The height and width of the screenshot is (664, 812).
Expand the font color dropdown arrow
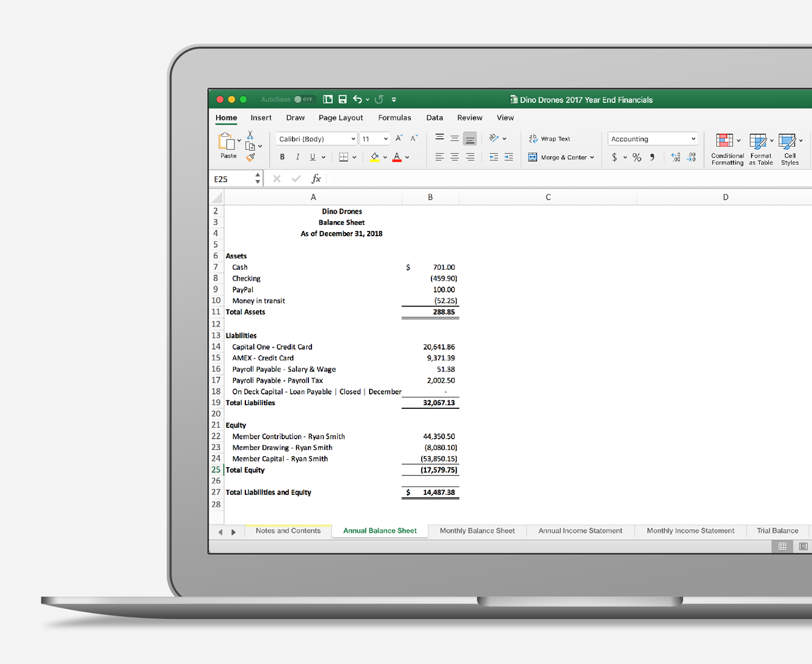point(407,157)
